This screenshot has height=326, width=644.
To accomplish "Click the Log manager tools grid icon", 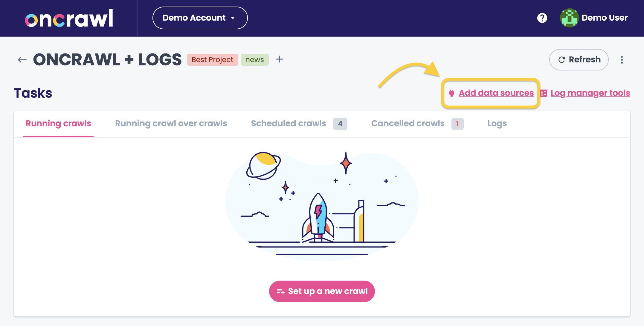I will point(544,93).
